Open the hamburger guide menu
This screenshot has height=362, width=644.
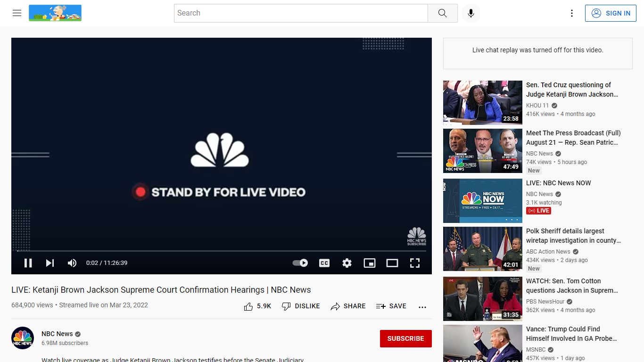tap(17, 13)
